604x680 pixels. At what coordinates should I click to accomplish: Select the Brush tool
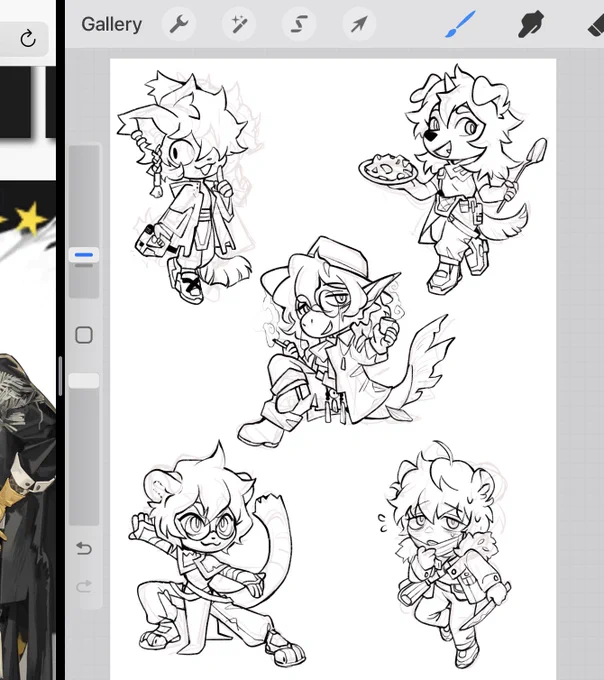click(x=460, y=24)
